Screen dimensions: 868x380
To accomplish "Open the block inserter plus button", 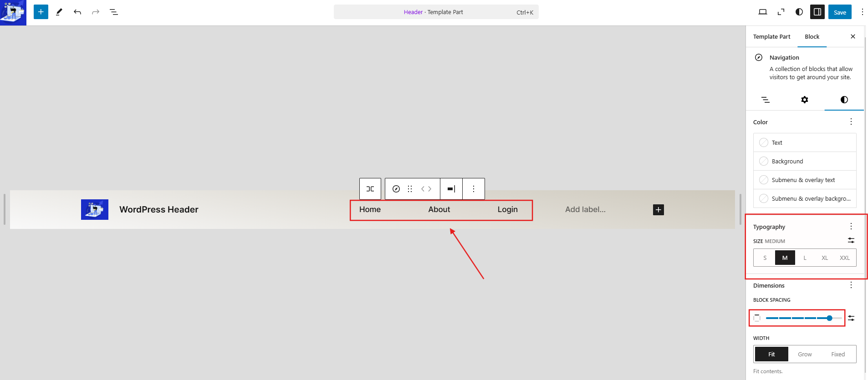I will (41, 12).
